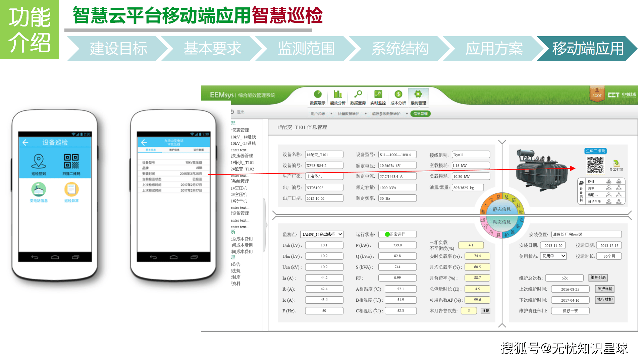Select the 信息管理 sub-tab
Viewport: 644px width, 362px height.
pos(420,114)
